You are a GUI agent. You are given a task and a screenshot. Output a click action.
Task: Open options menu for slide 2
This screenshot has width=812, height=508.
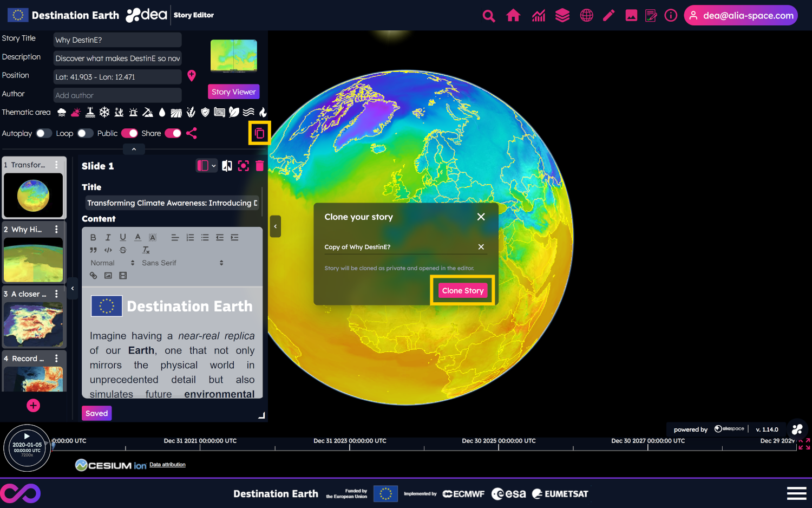coord(56,230)
